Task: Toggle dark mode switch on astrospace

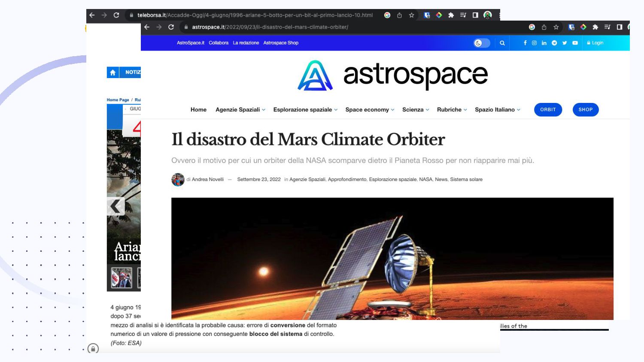Action: pos(482,43)
